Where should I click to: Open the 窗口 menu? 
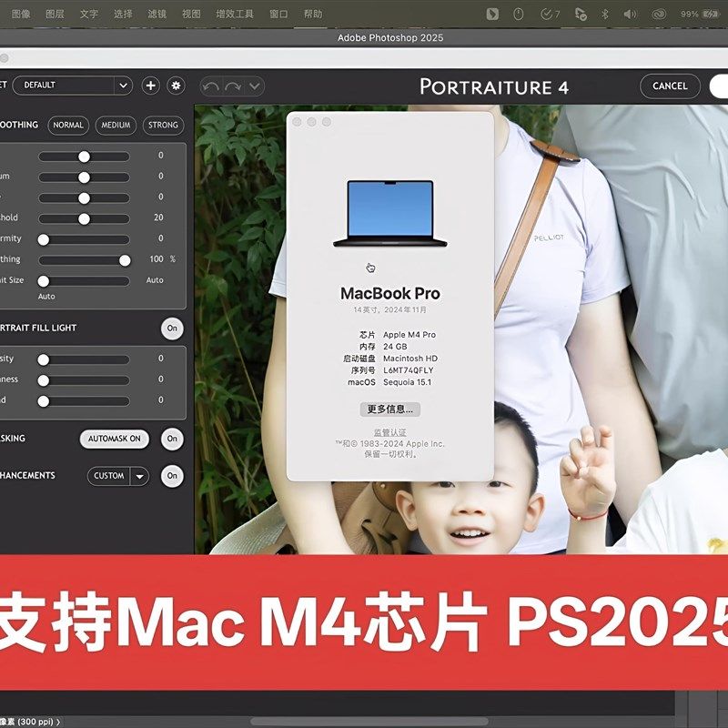pos(278,13)
